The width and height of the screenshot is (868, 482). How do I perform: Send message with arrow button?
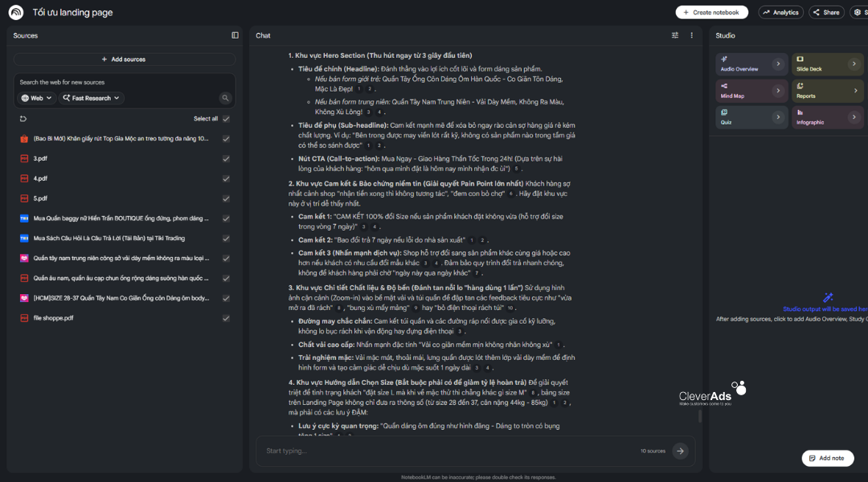[681, 451]
